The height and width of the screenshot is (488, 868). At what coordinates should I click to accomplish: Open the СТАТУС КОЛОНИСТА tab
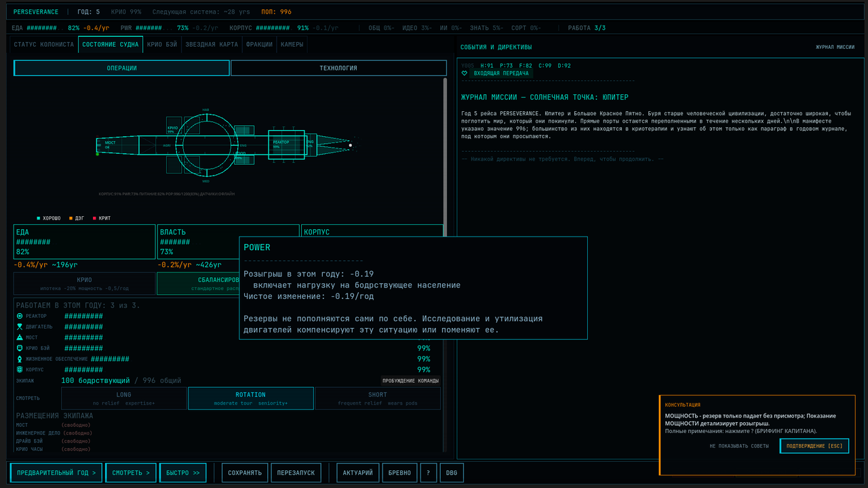[x=44, y=44]
